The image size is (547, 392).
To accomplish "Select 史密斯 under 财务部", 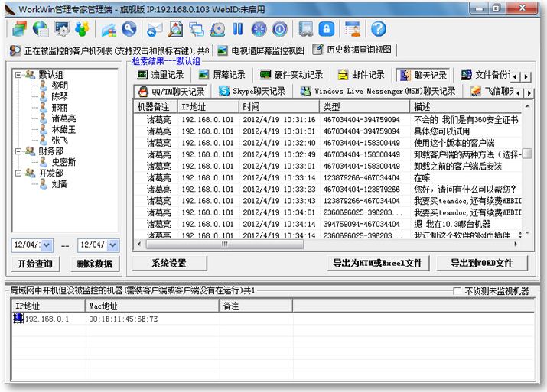I will pos(63,162).
